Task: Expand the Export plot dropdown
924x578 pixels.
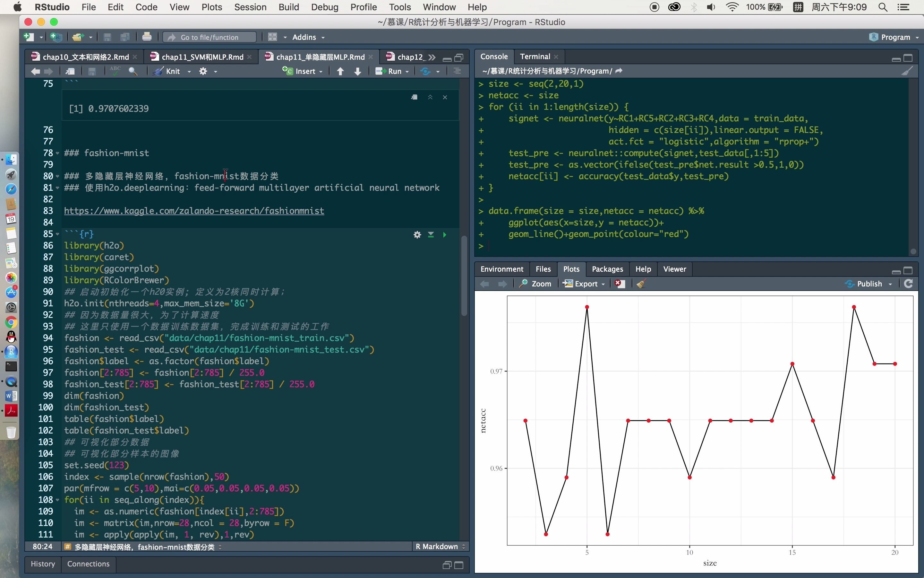Action: tap(603, 284)
